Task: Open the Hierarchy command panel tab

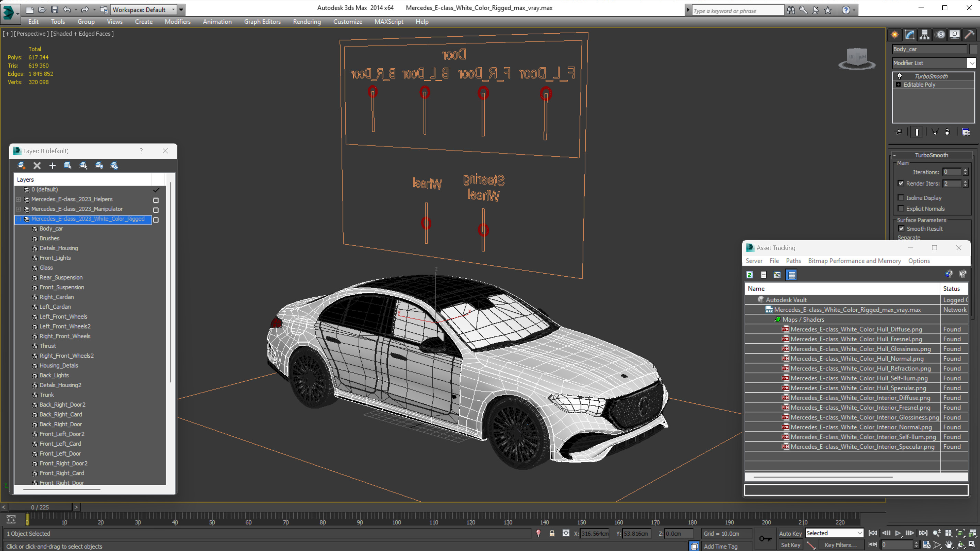Action: click(924, 35)
